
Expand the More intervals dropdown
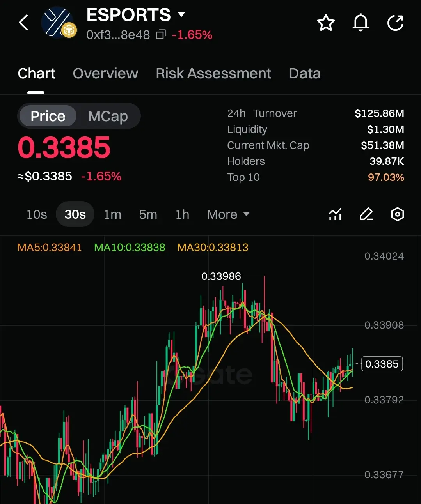pyautogui.click(x=228, y=214)
